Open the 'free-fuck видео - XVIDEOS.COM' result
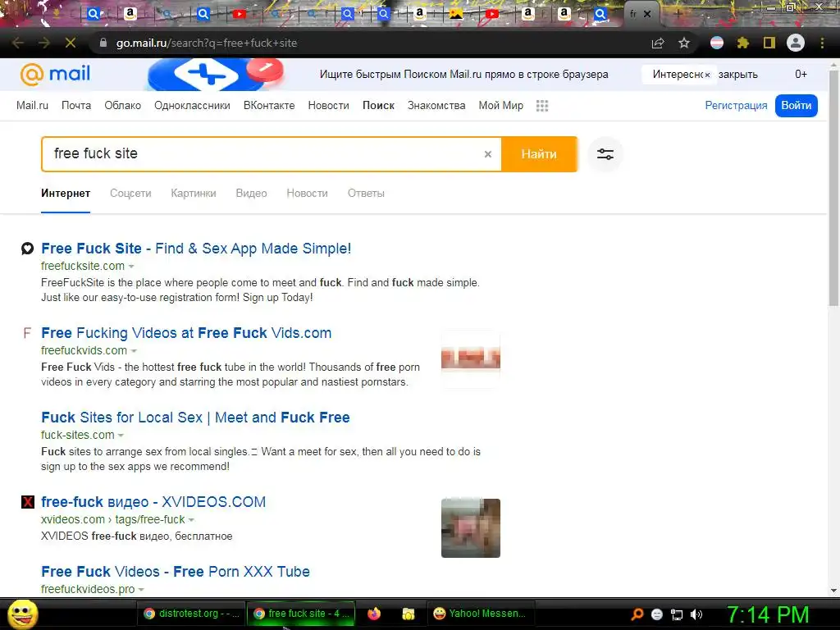This screenshot has width=840, height=630. (x=153, y=502)
